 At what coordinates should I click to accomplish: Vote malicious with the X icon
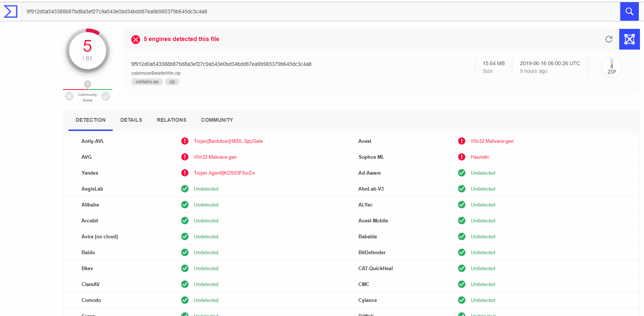(69, 97)
